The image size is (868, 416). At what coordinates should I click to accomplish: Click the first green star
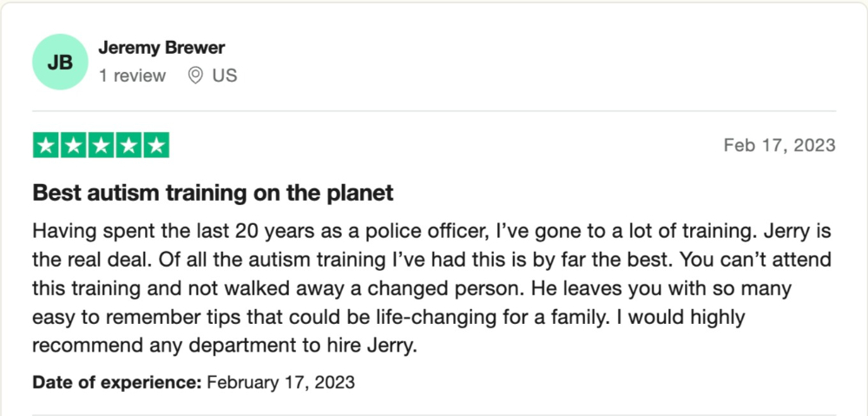45,145
